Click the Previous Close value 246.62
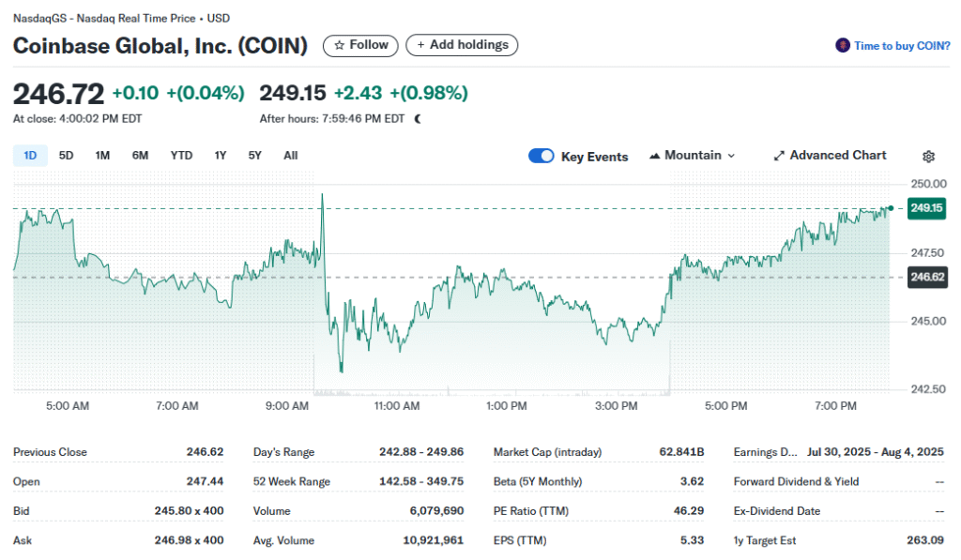Screen dimensions: 961x560 (x=205, y=452)
